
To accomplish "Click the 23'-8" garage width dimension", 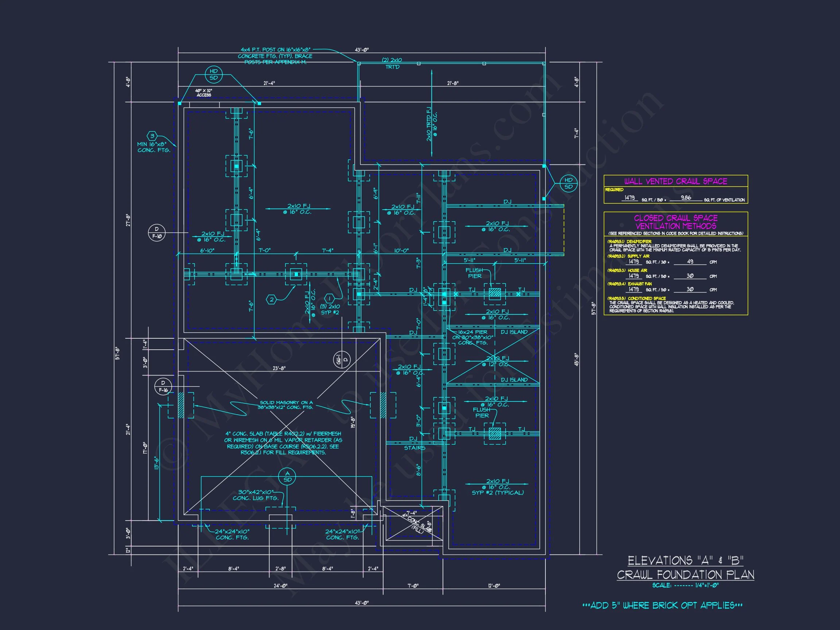I will [x=279, y=368].
